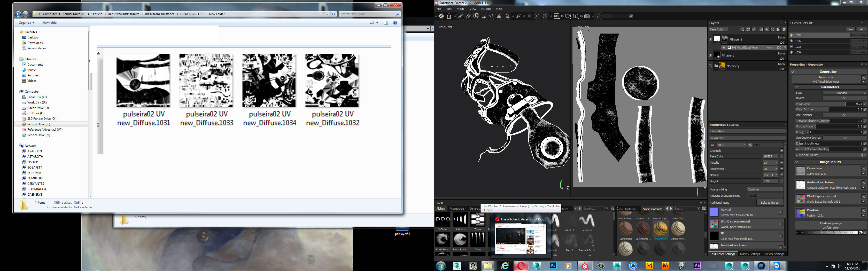The height and width of the screenshot is (271, 868).
Task: Toggle the Invert parameter Off button
Action: click(x=844, y=98)
